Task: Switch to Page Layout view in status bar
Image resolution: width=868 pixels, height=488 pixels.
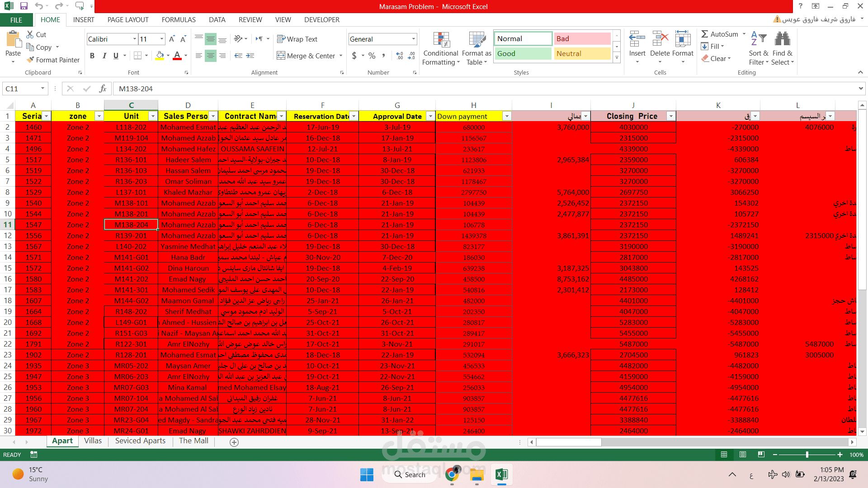Action: pos(742,455)
